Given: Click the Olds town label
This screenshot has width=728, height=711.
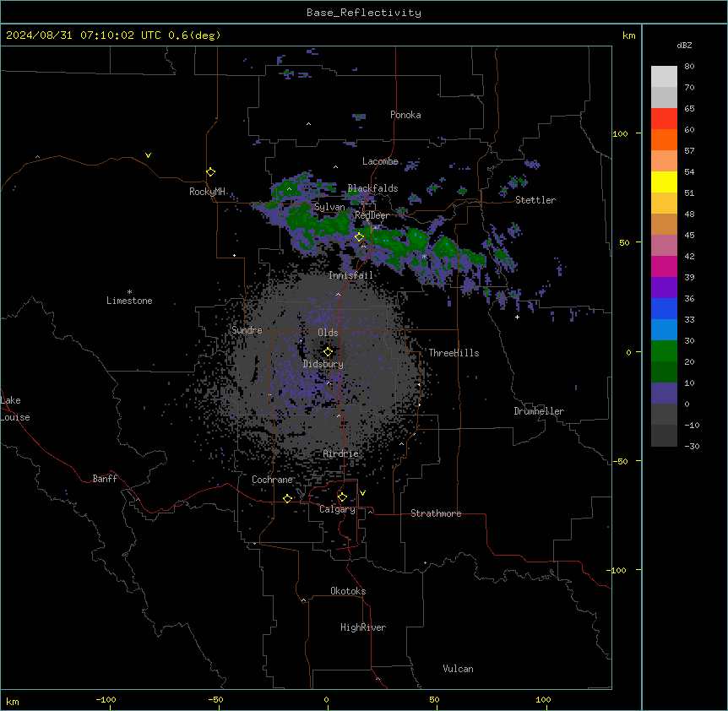Looking at the screenshot, I should click(328, 333).
